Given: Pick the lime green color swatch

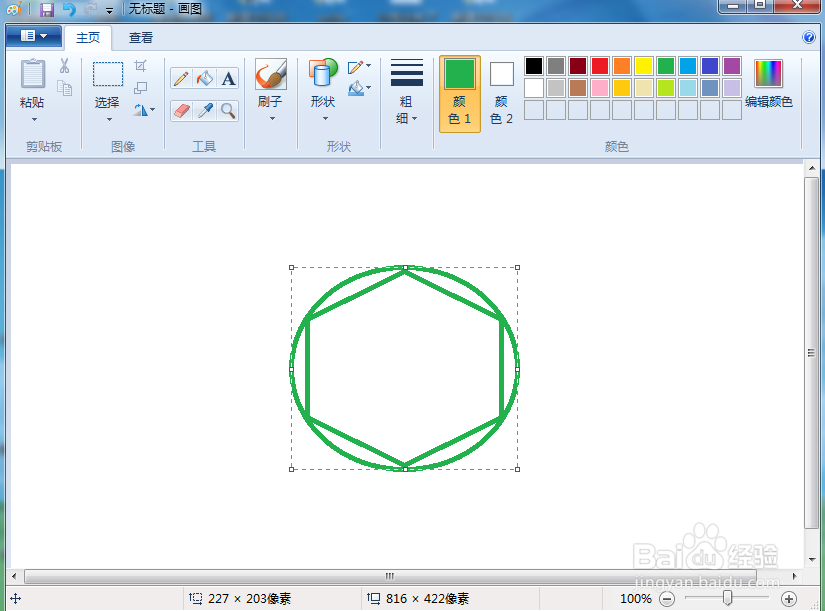Looking at the screenshot, I should click(x=666, y=88).
